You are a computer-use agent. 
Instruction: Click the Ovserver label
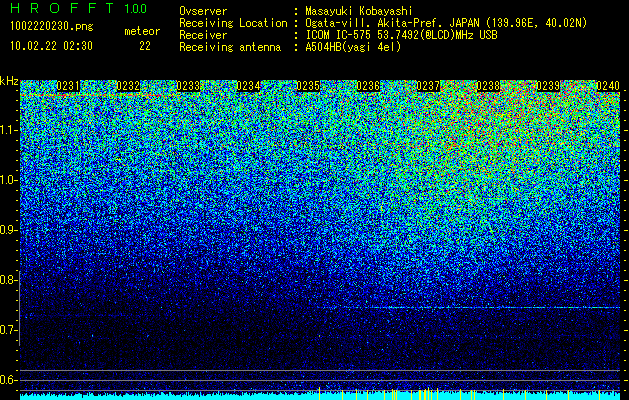203,11
